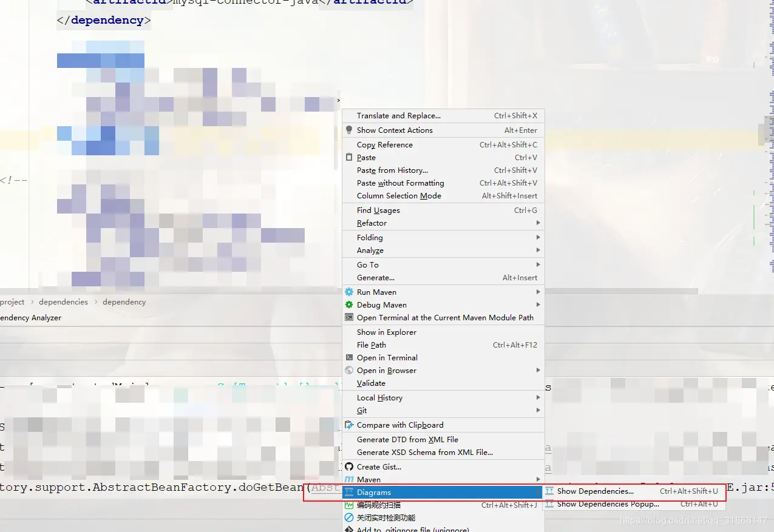The width and height of the screenshot is (774, 532).
Task: Choose Paste from History...
Action: point(443,170)
